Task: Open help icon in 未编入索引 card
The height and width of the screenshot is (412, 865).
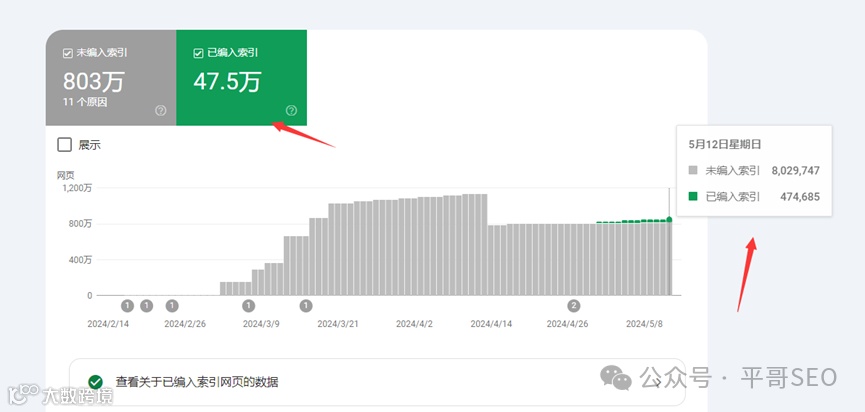Action: (x=161, y=110)
